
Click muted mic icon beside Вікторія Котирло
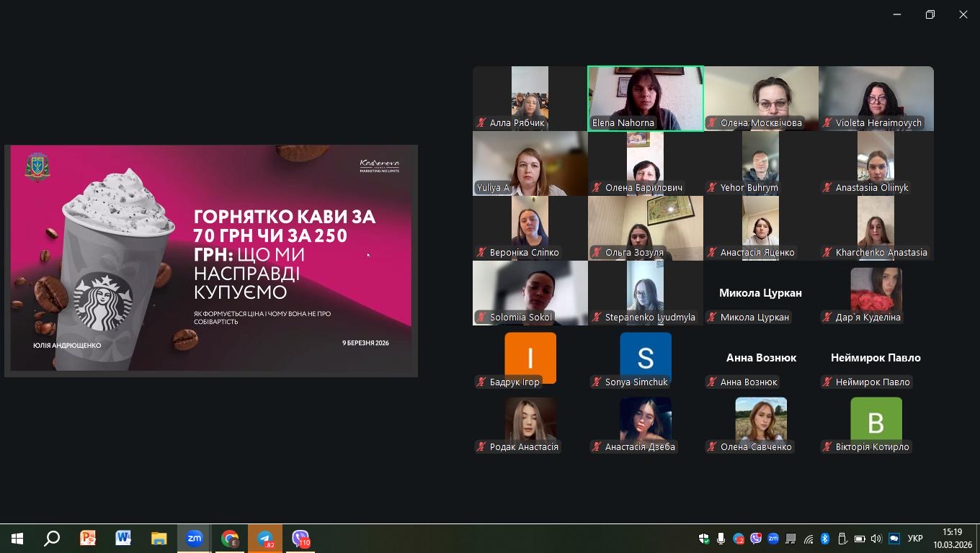point(827,447)
